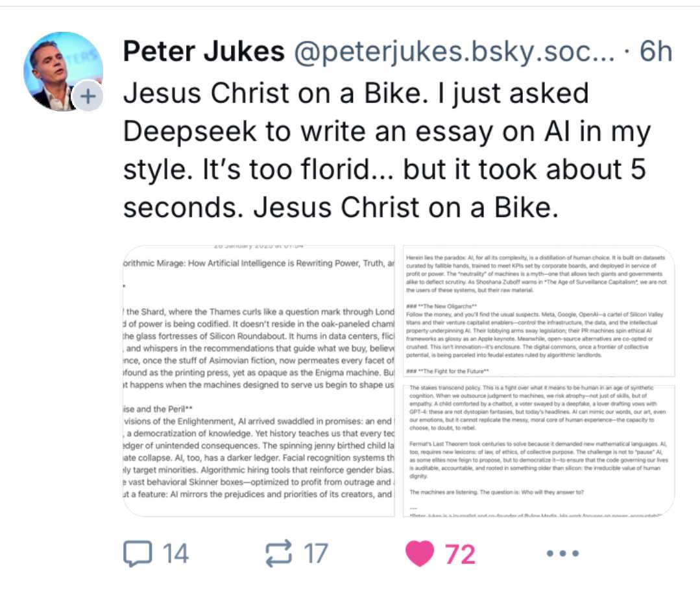
Task: Unlike the post via the pink heart
Action: 419,553
